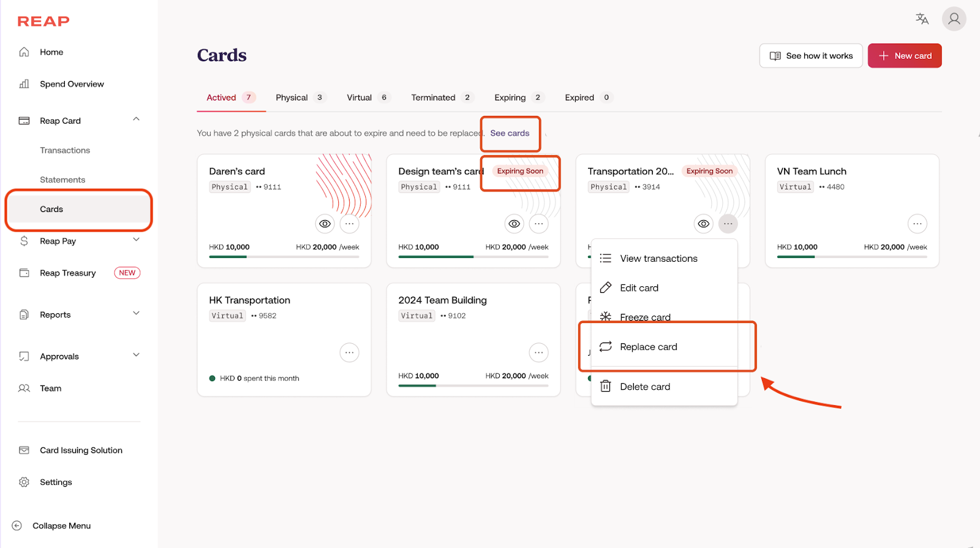Show card details for Daren's card
Viewport: 980px width, 548px height.
tap(325, 224)
